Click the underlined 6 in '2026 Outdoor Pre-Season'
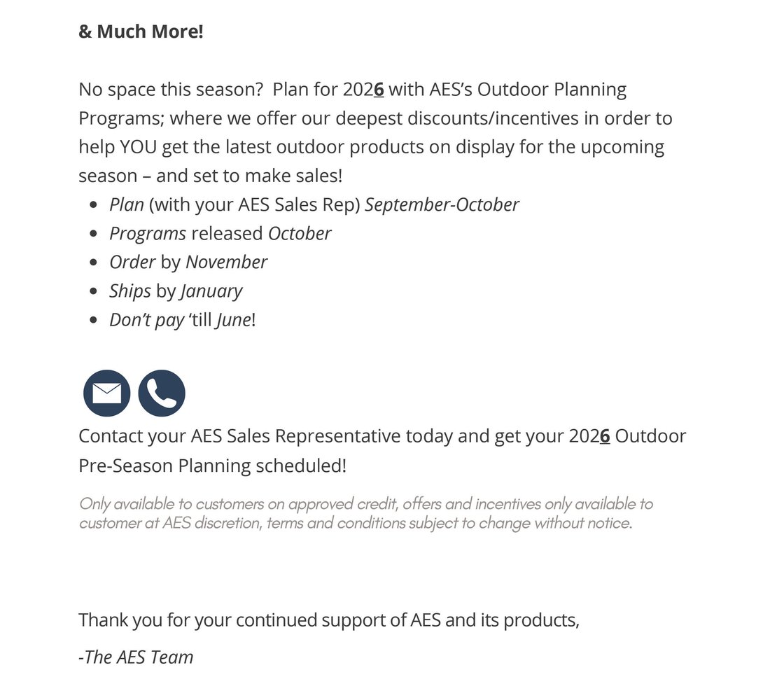784x684 pixels. (605, 435)
